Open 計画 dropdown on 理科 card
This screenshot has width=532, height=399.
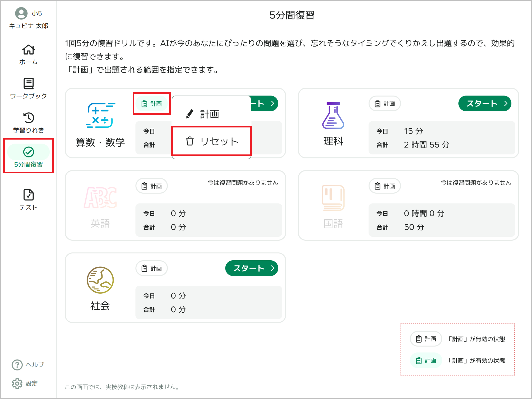385,104
